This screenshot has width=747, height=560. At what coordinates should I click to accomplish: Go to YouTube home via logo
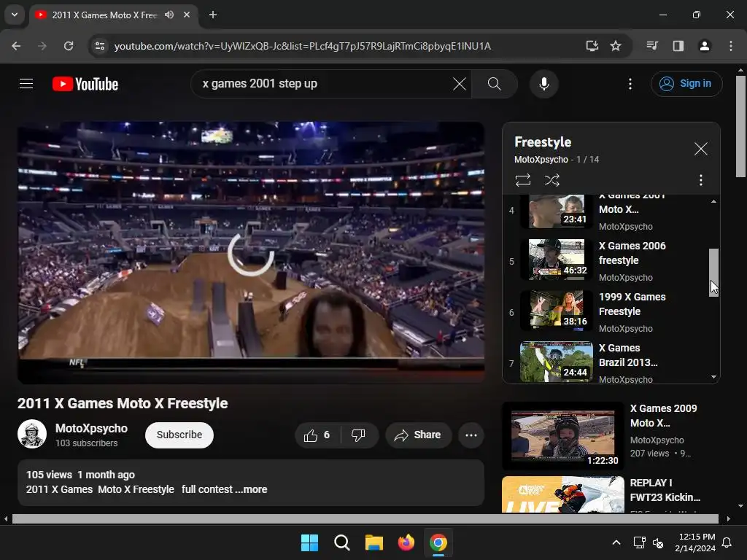(85, 84)
